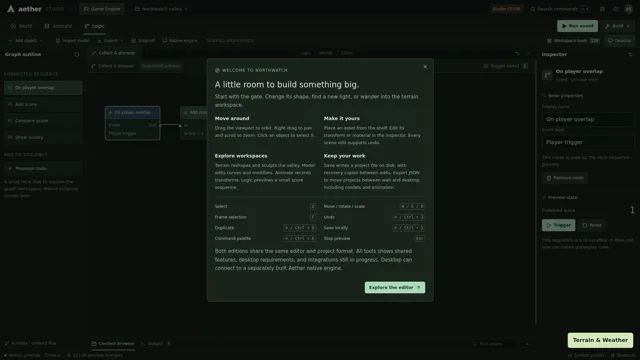The height and width of the screenshot is (360, 640).
Task: Click the power icon beside the avatar
Action: [x=615, y=9]
